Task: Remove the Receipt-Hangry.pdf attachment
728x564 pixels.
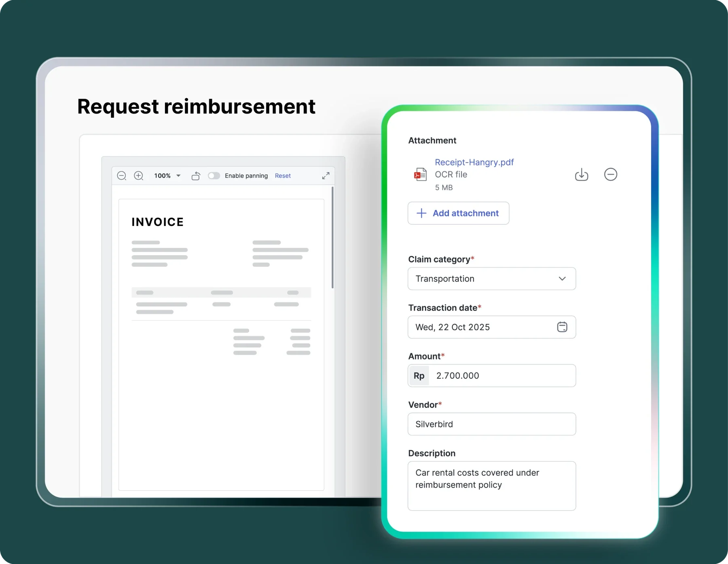Action: (611, 174)
